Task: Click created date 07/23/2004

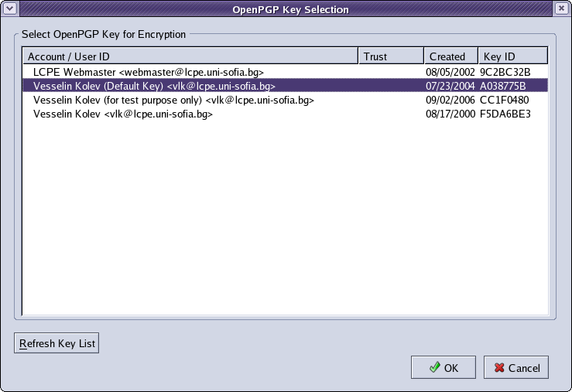Action: tap(450, 86)
